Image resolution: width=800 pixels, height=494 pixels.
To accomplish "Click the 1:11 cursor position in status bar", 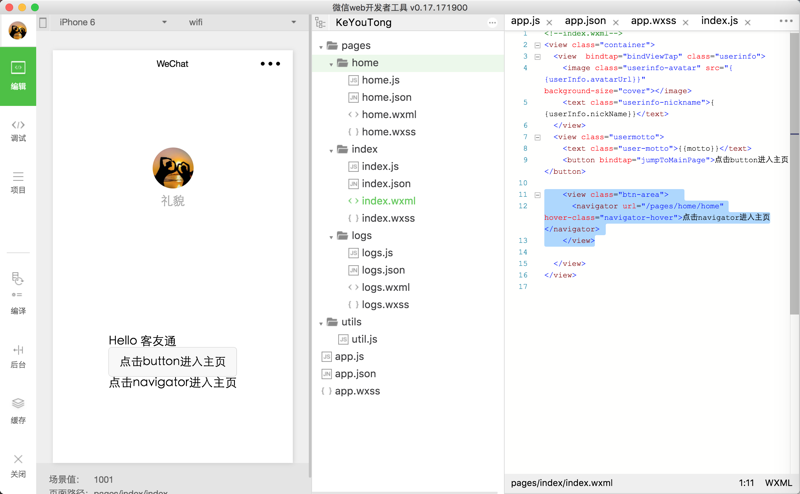I will point(746,483).
